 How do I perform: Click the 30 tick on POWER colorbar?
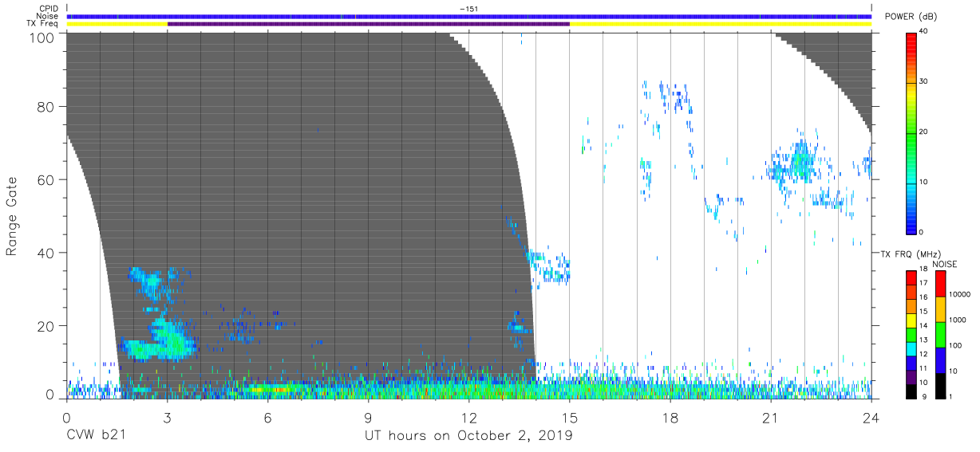click(x=925, y=81)
